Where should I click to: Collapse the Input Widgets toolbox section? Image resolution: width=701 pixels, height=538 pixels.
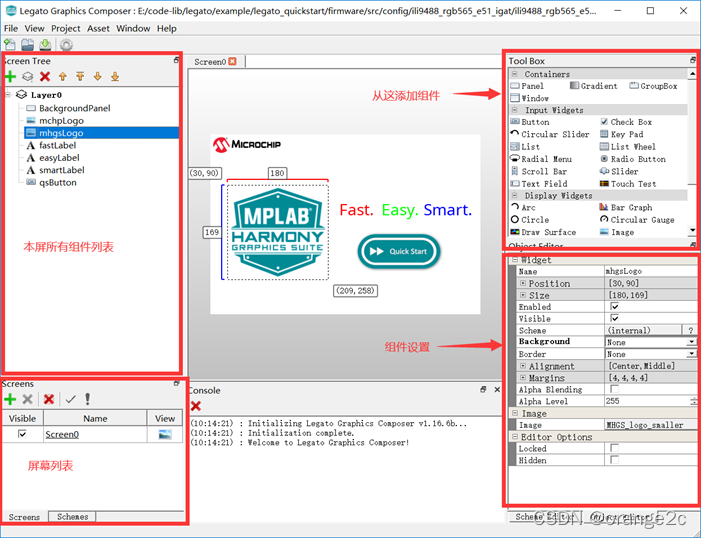(x=515, y=110)
